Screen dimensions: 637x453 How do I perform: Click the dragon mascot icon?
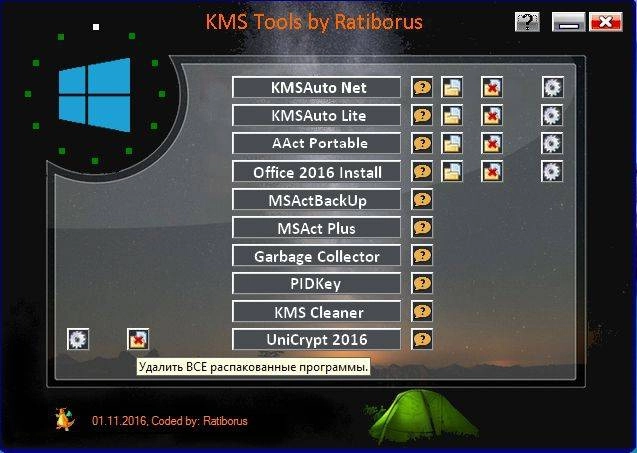pyautogui.click(x=64, y=419)
